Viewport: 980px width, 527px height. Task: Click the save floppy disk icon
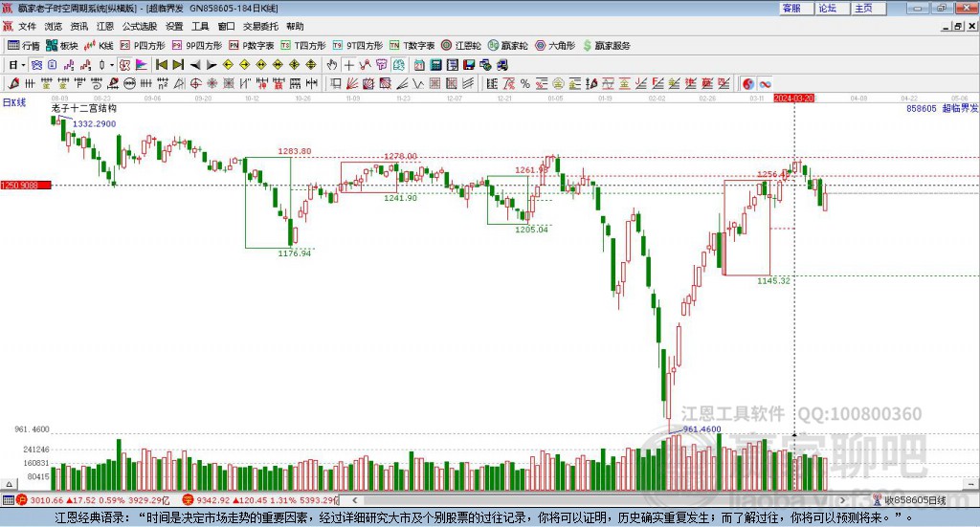[x=469, y=65]
